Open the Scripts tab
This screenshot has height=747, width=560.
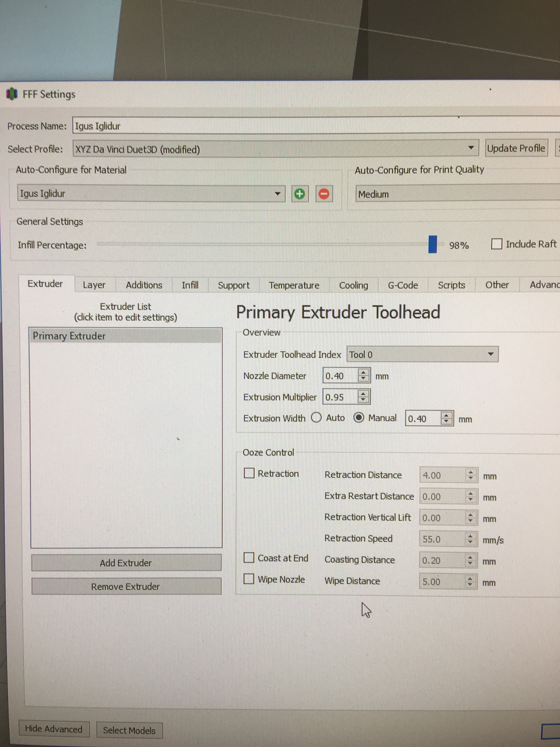point(452,285)
